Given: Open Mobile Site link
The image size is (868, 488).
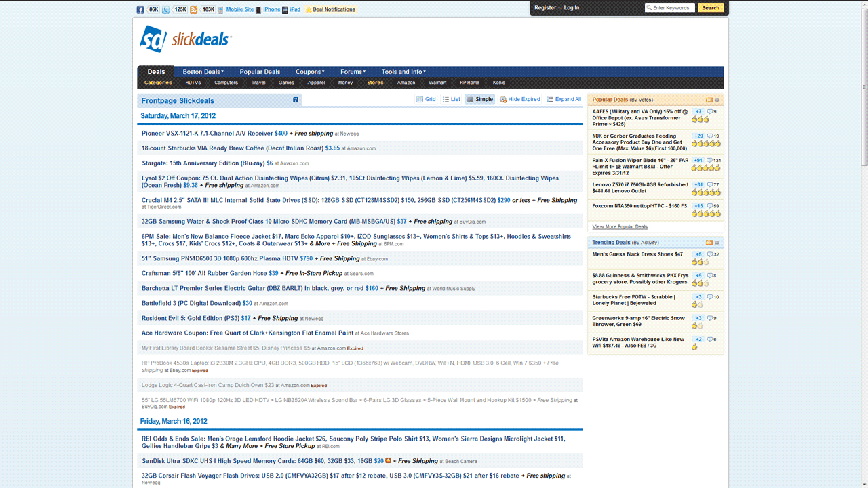Looking at the screenshot, I should tap(240, 9).
